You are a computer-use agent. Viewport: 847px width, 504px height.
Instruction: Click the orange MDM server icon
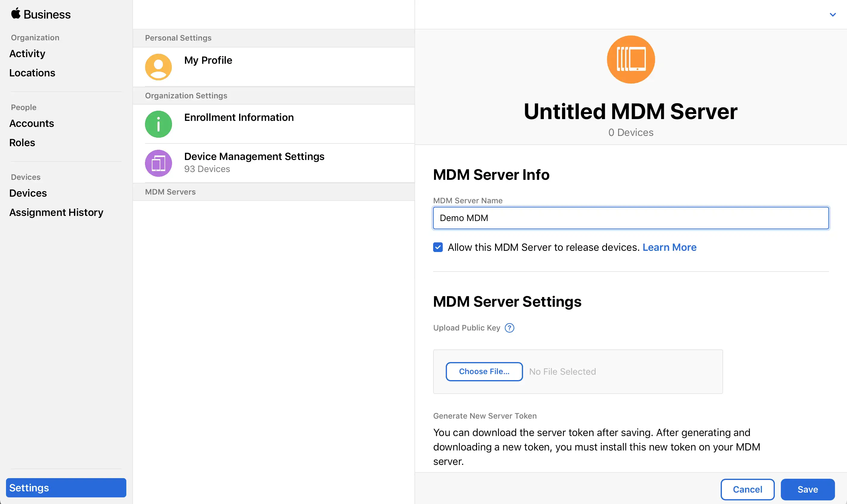click(x=631, y=60)
